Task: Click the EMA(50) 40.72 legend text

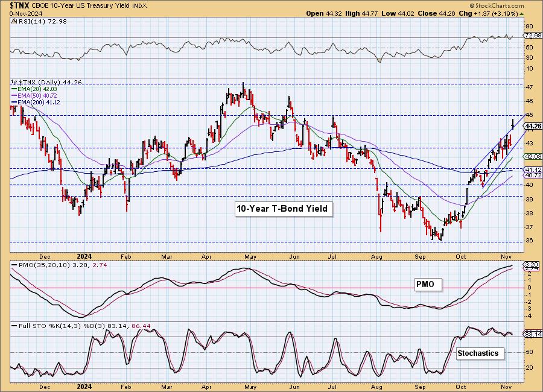Action: pyautogui.click(x=37, y=95)
